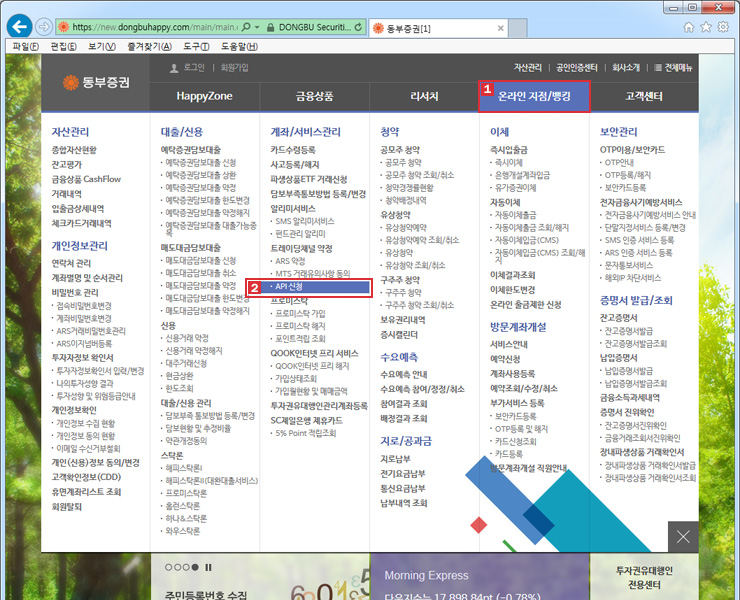Click 예탁증권담보대출 신청 link

(x=201, y=163)
